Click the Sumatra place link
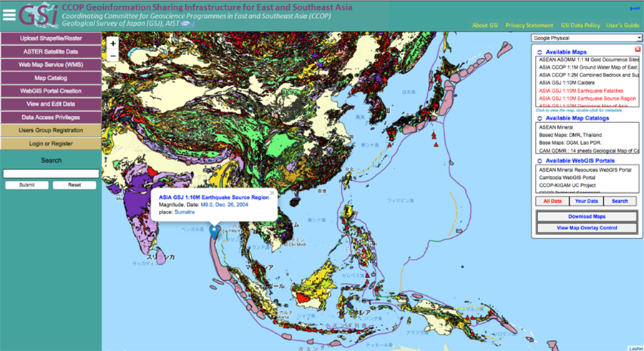The width and height of the screenshot is (644, 351). coord(185,212)
